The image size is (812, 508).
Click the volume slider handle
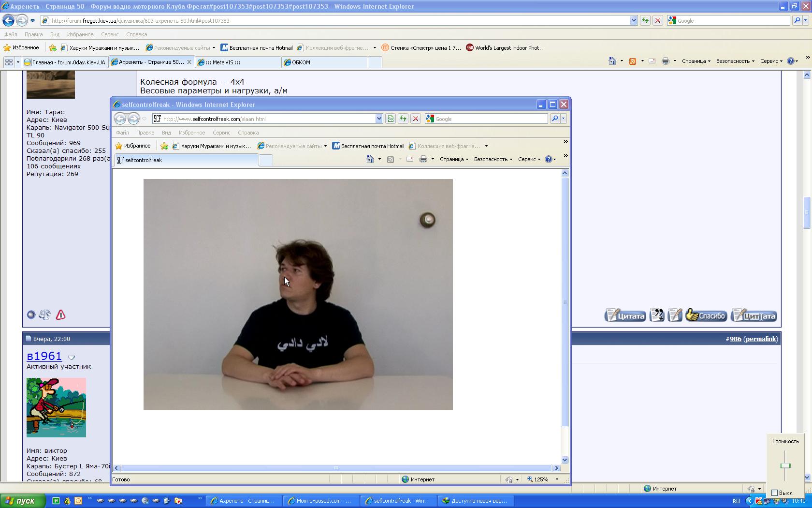pyautogui.click(x=785, y=465)
